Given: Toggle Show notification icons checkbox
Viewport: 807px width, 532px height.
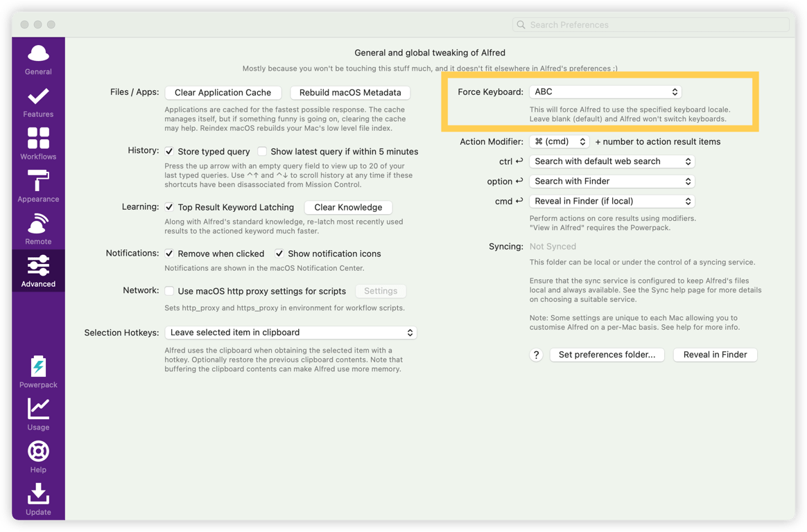Looking at the screenshot, I should (x=279, y=254).
